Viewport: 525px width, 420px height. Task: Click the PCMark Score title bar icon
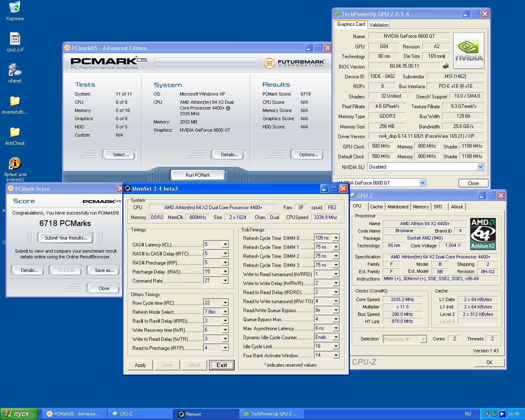tap(10, 189)
